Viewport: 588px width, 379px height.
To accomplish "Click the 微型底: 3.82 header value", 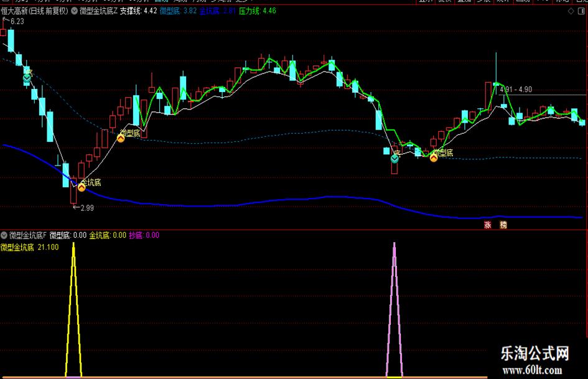I will tap(178, 11).
